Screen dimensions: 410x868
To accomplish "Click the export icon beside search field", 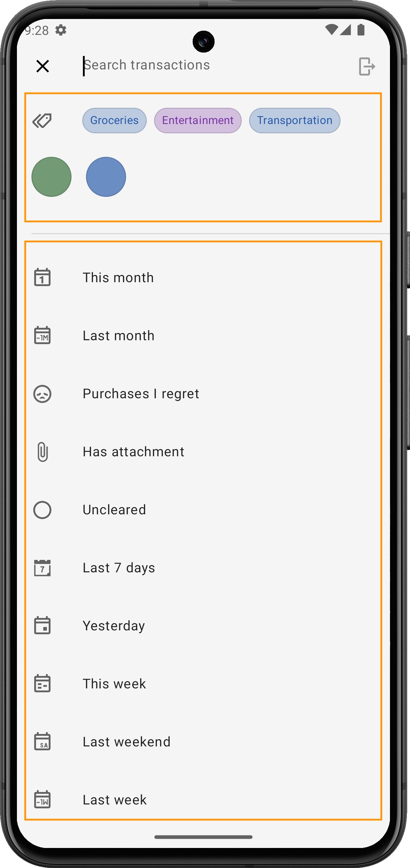I will pos(366,66).
